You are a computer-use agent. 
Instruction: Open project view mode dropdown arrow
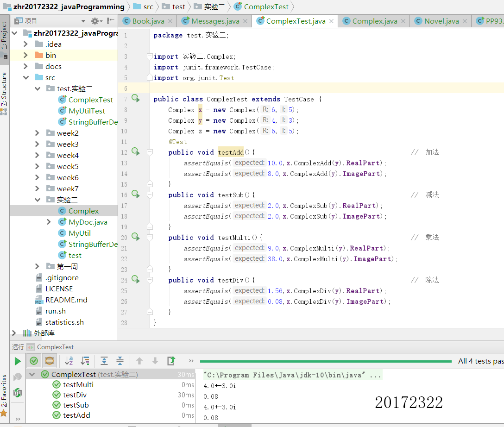click(x=83, y=21)
